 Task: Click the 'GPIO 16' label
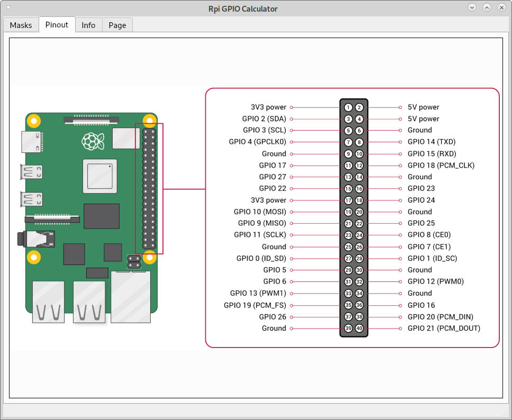click(421, 305)
